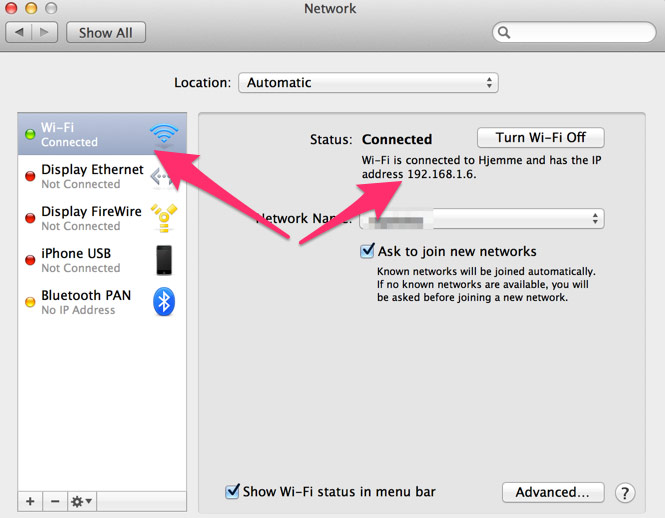Image resolution: width=665 pixels, height=518 pixels.
Task: Click the Display Ethernet arrows icon
Action: [x=162, y=176]
